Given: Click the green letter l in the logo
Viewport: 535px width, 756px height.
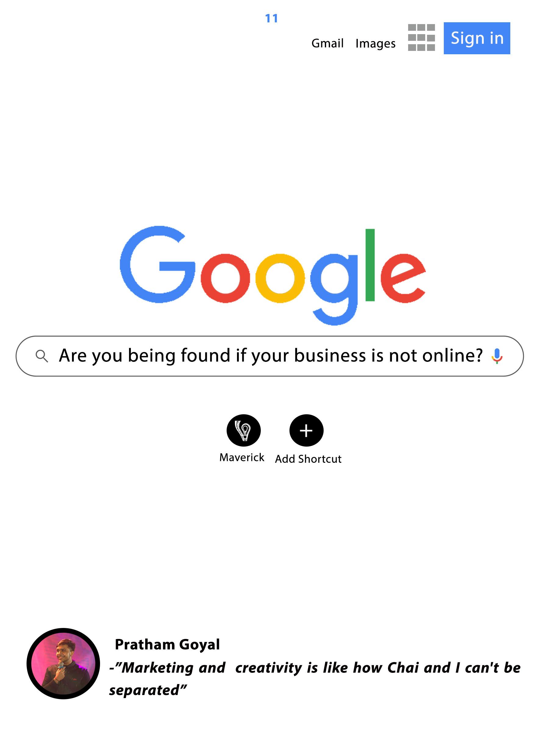Looking at the screenshot, I should tap(370, 265).
